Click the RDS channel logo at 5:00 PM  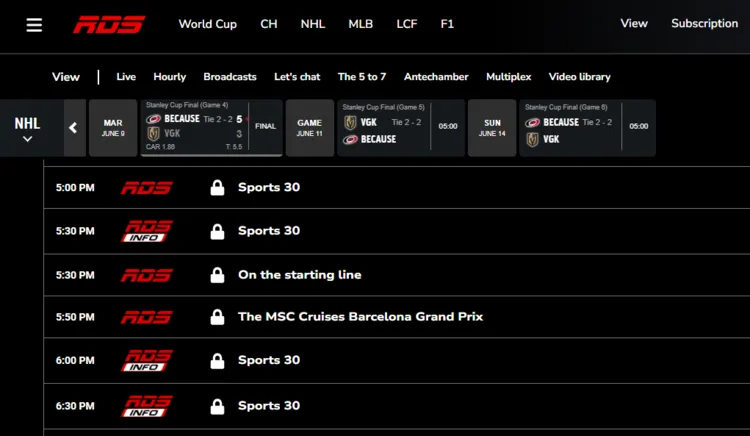click(147, 187)
